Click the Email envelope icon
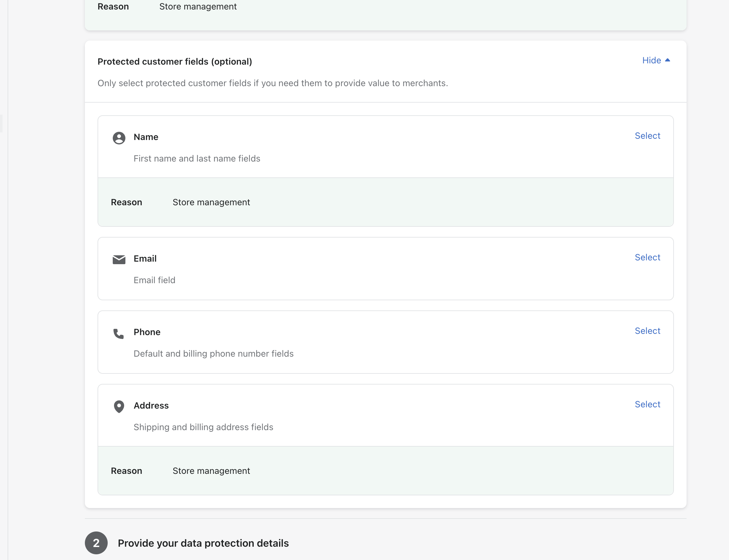Screen dimensions: 729x560 coord(119,259)
